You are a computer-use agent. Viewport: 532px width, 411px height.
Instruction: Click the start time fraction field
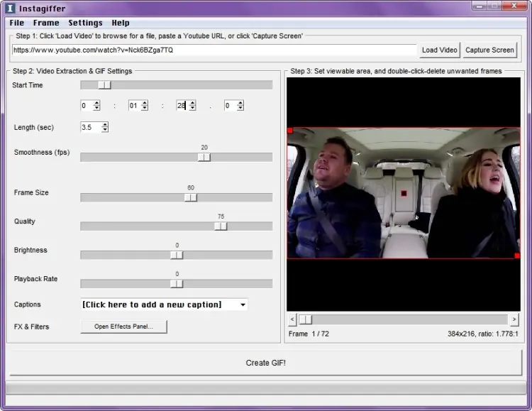231,105
